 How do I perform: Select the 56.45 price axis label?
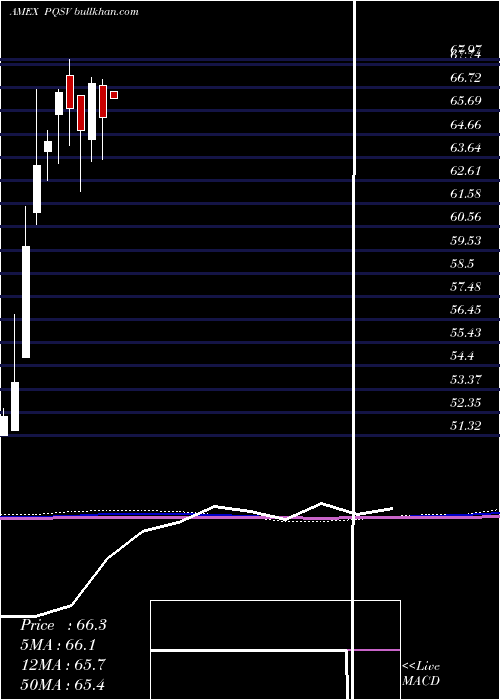(x=466, y=310)
